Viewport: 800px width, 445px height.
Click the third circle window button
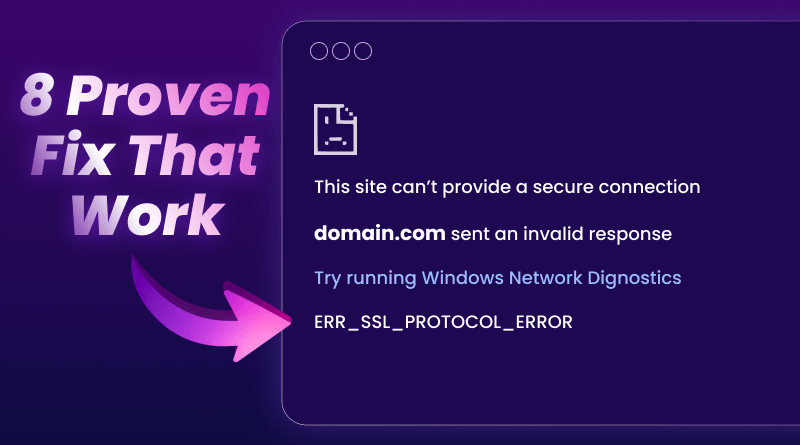[363, 51]
